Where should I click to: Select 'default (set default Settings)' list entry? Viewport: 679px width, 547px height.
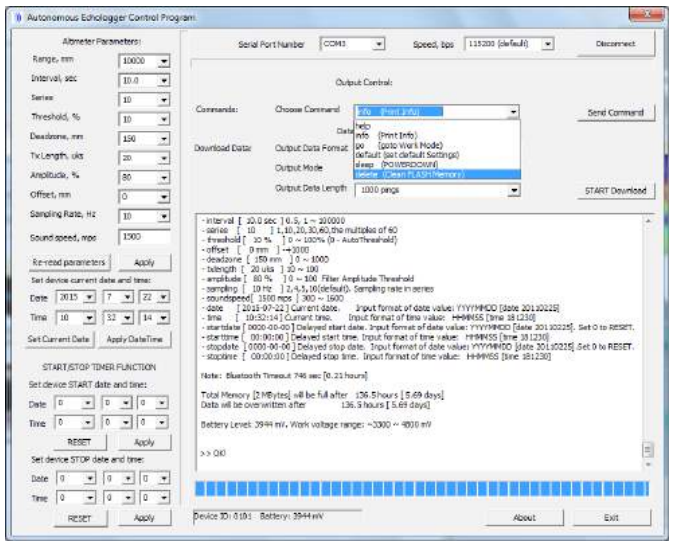click(x=408, y=156)
